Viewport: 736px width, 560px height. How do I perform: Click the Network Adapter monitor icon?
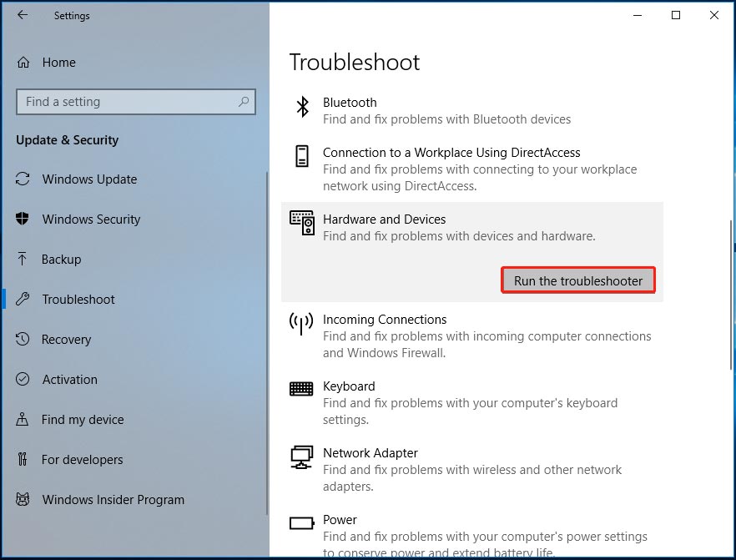pos(301,457)
